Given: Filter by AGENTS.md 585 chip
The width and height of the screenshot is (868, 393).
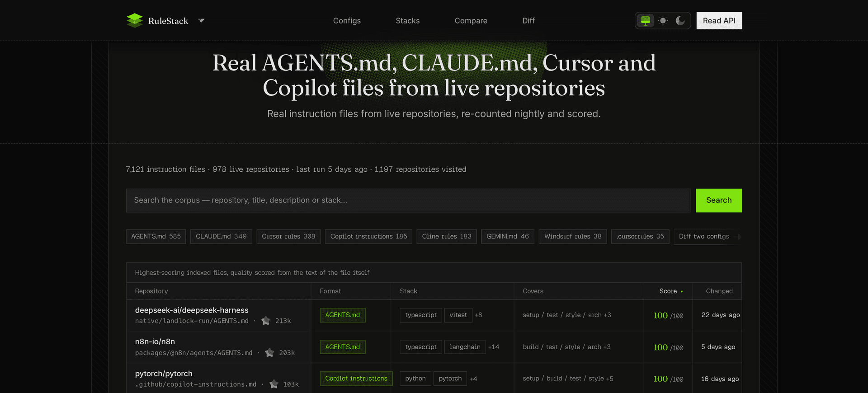Looking at the screenshot, I should 156,237.
